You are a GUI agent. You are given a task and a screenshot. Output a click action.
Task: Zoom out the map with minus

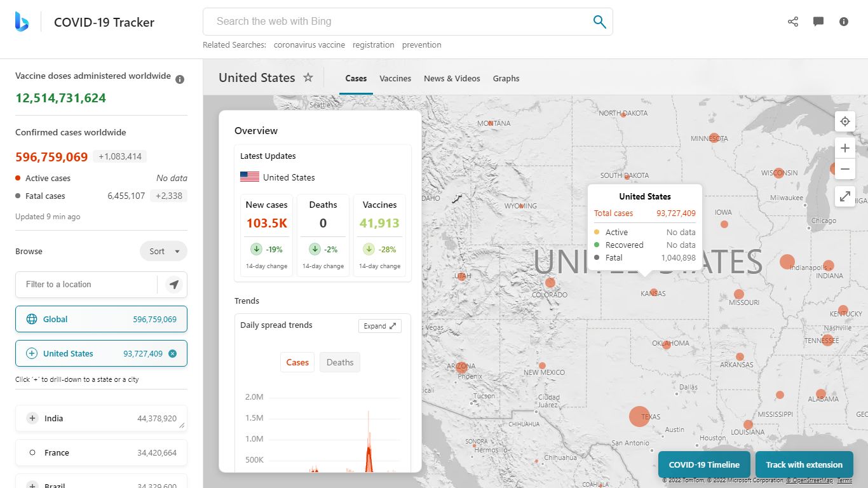(844, 169)
